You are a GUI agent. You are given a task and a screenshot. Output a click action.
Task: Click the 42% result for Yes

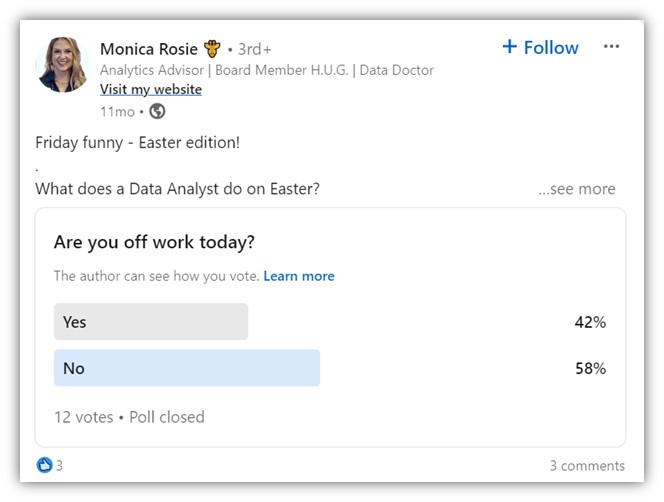(x=590, y=322)
